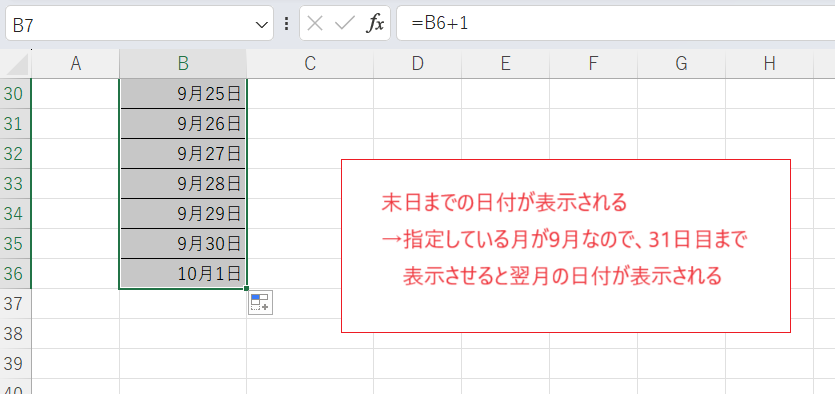Select row 30 header

pyautogui.click(x=15, y=94)
